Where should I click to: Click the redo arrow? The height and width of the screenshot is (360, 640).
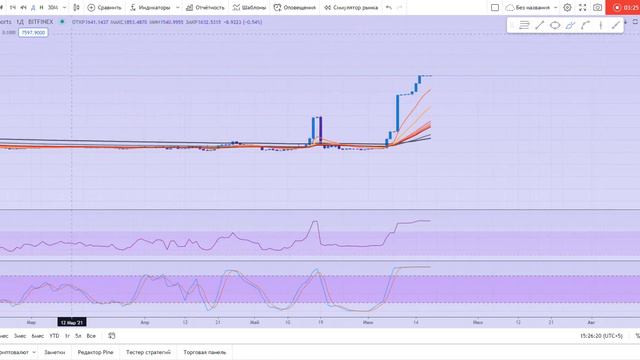coord(400,7)
